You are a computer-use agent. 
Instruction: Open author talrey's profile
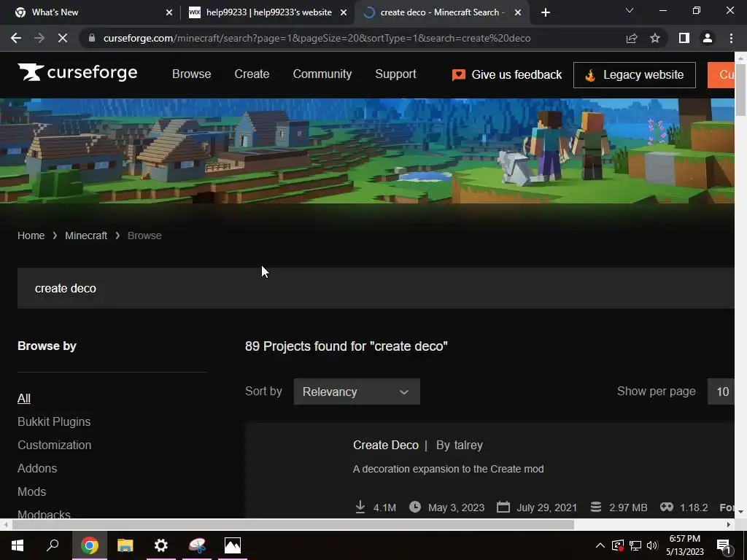(469, 445)
